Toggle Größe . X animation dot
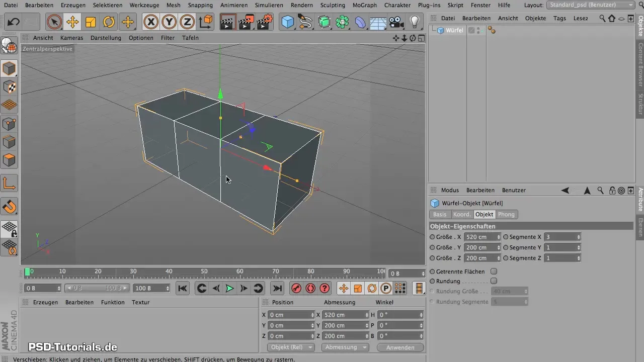This screenshot has width=644, height=362. click(x=433, y=237)
